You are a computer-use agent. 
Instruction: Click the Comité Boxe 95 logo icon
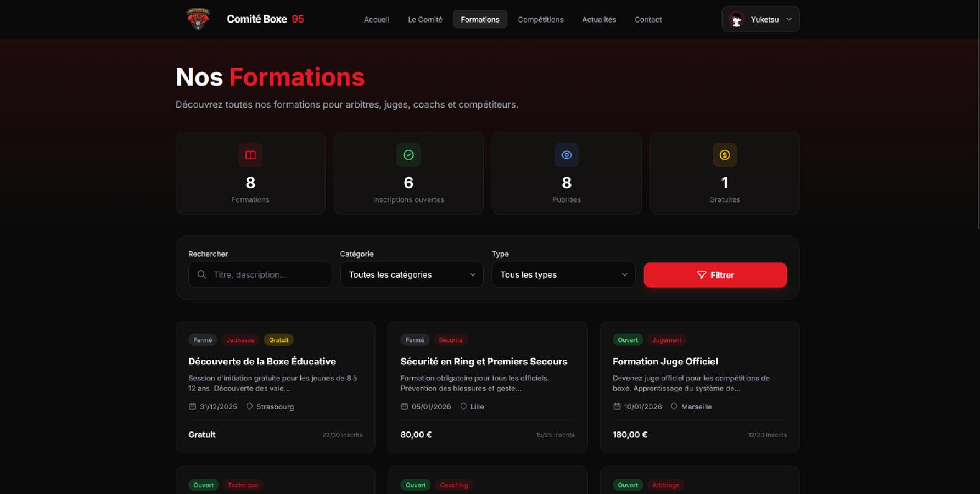click(x=198, y=19)
